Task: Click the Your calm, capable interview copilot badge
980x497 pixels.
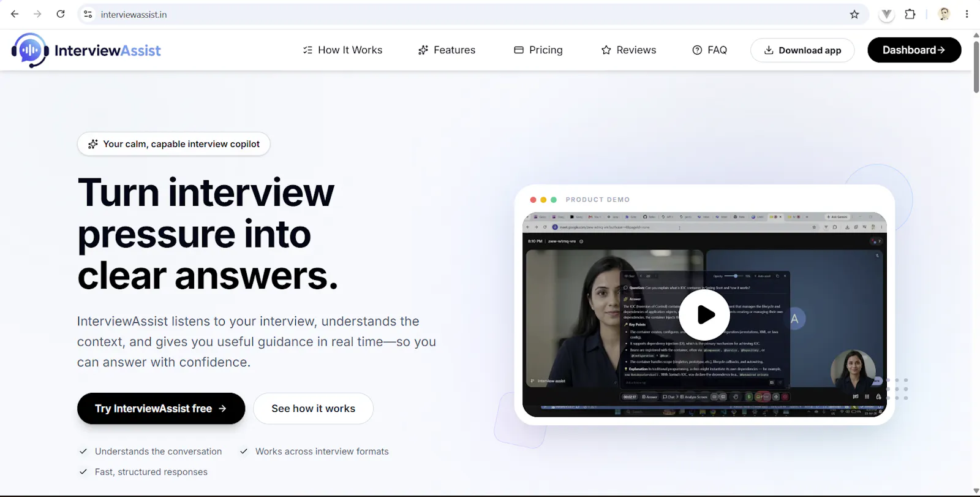Action: click(174, 144)
